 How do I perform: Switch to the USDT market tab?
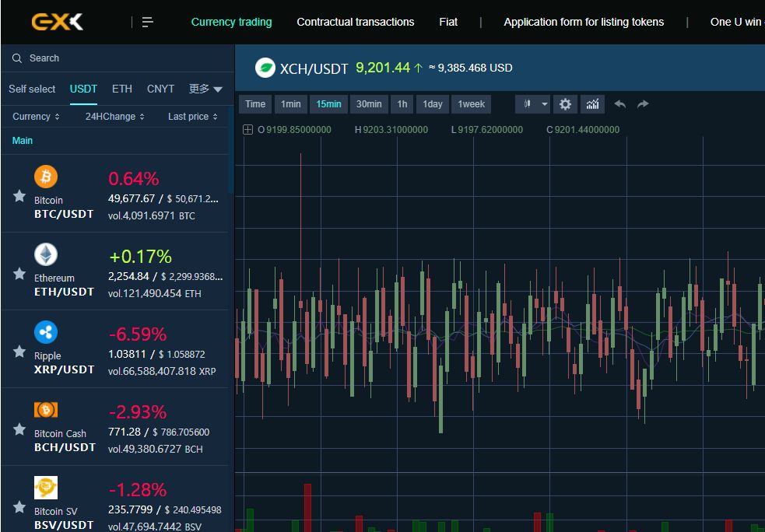pos(83,89)
